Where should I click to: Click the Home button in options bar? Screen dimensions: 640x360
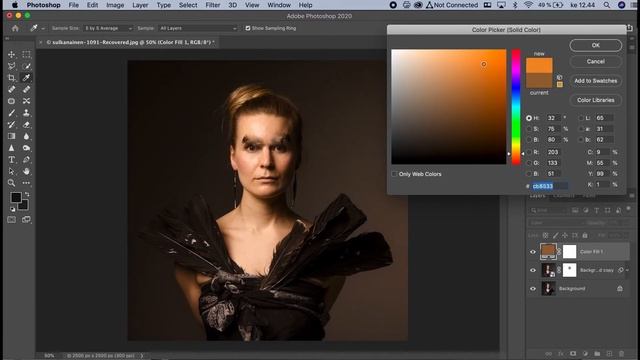pyautogui.click(x=15, y=28)
